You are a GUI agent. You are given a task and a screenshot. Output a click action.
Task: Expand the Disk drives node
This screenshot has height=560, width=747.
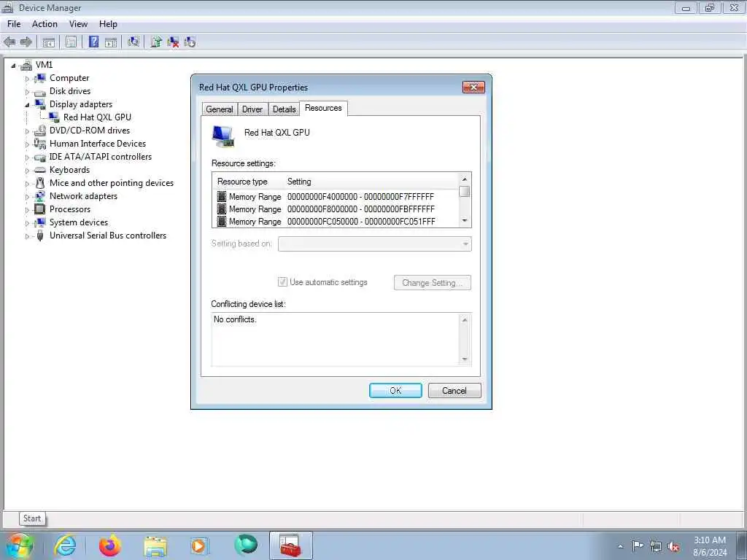(x=27, y=92)
